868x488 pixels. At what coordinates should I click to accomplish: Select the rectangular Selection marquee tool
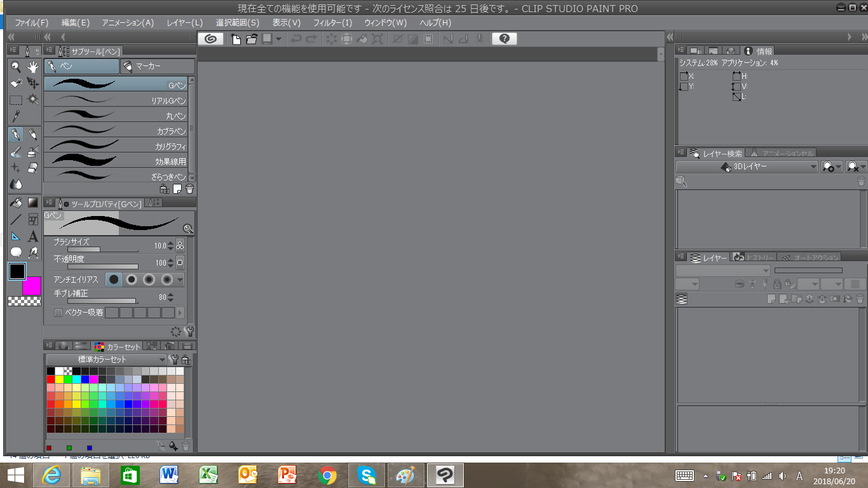click(16, 100)
